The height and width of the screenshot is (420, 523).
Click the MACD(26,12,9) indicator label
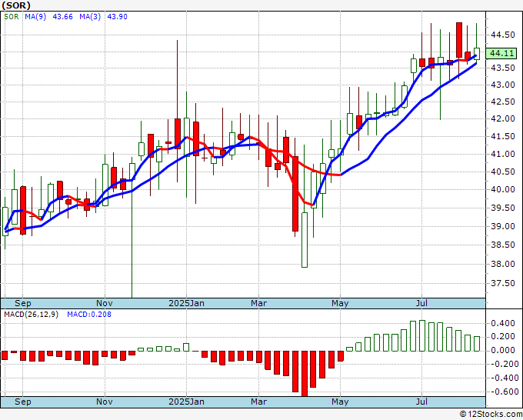[31, 315]
